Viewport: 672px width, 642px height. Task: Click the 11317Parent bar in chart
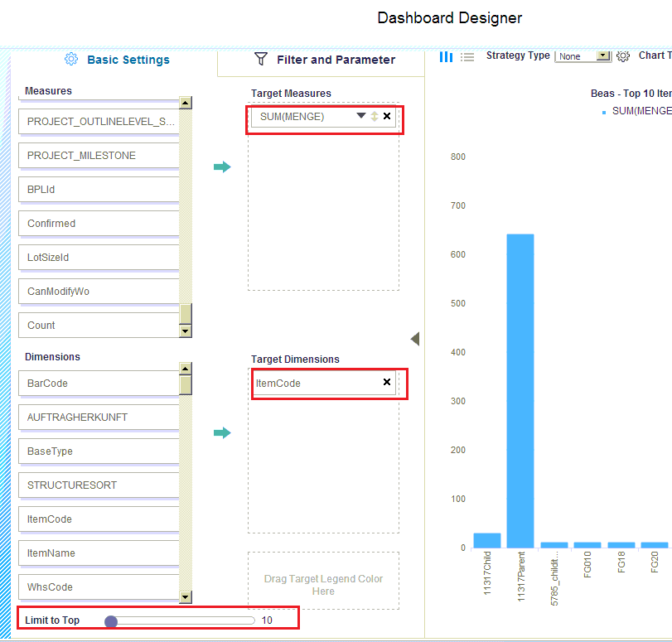point(520,390)
